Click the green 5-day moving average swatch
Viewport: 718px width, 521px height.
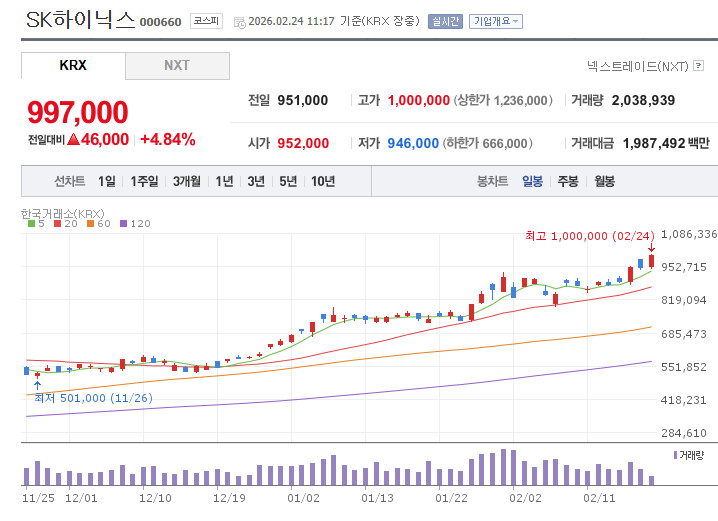click(28, 224)
